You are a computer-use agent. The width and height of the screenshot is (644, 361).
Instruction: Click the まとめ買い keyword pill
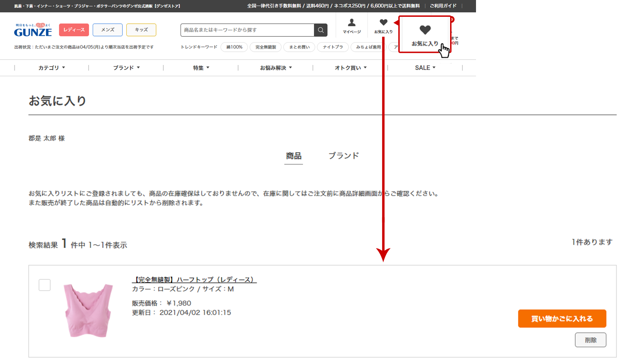[x=299, y=47]
